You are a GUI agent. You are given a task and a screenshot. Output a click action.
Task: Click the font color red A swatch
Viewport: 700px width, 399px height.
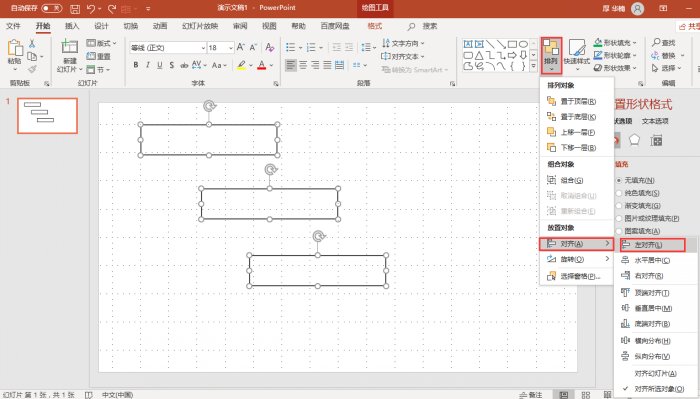coord(262,65)
